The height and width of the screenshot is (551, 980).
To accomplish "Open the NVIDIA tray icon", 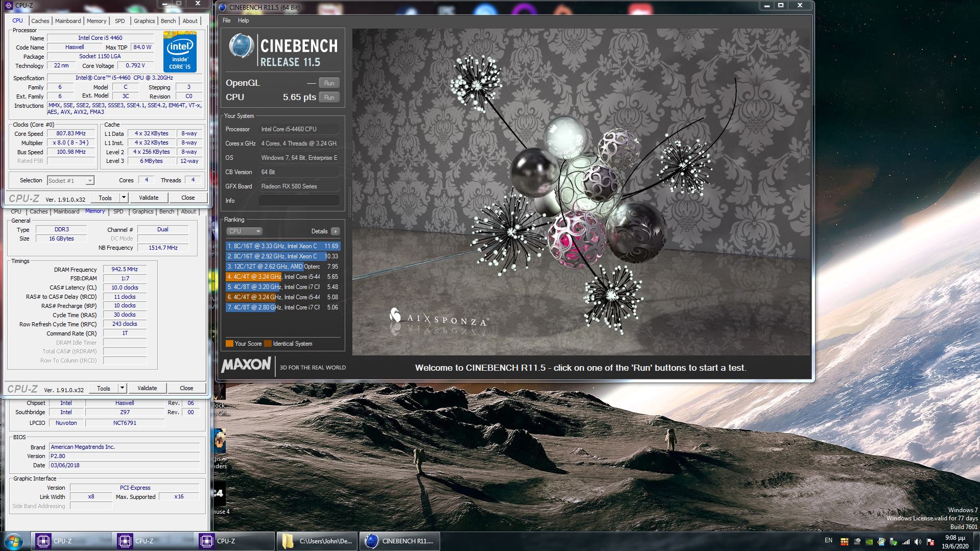I will [x=869, y=542].
